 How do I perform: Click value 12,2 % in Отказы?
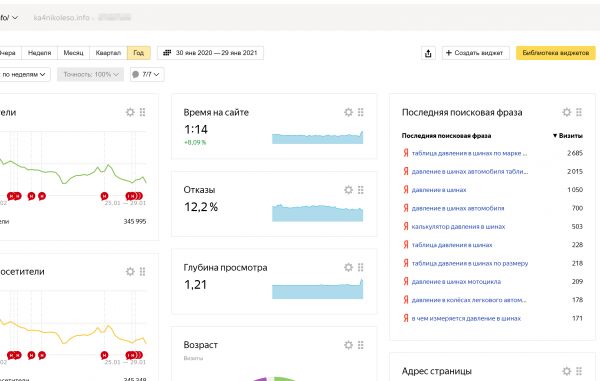(201, 207)
